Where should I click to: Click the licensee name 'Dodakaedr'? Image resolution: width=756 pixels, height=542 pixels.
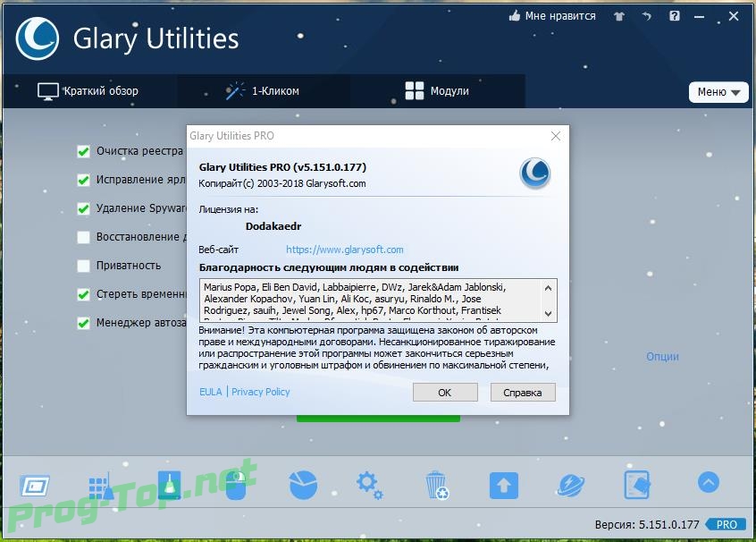[273, 226]
